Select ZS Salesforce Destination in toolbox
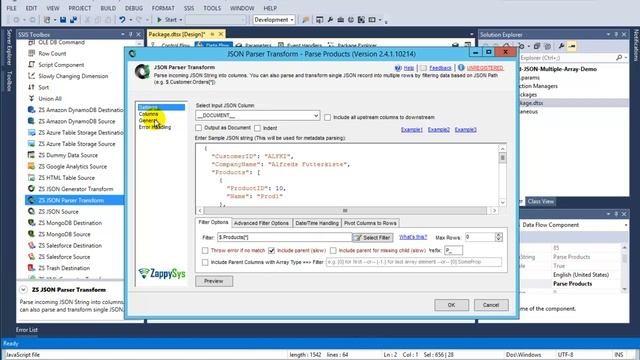This screenshot has width=640, height=360. click(x=70, y=246)
